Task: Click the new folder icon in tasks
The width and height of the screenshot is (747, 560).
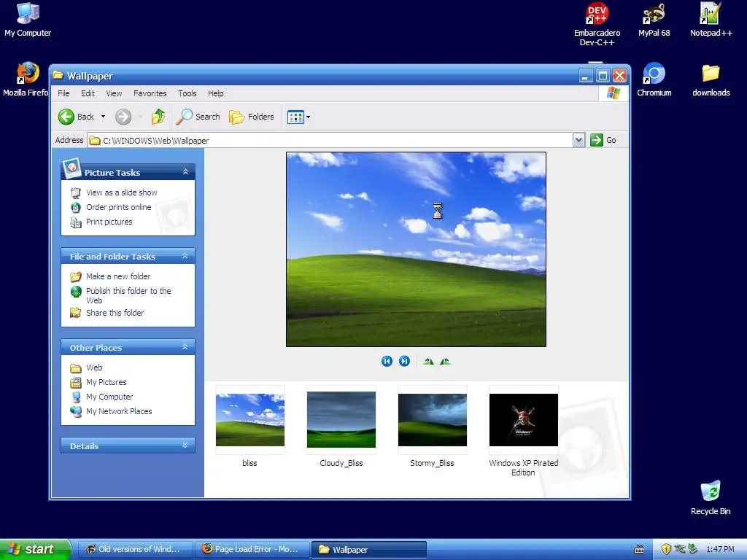Action: click(x=76, y=276)
